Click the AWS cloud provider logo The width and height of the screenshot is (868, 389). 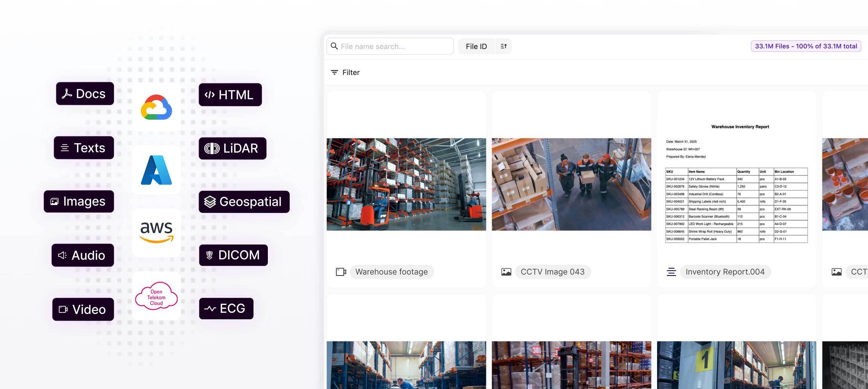[x=156, y=232]
